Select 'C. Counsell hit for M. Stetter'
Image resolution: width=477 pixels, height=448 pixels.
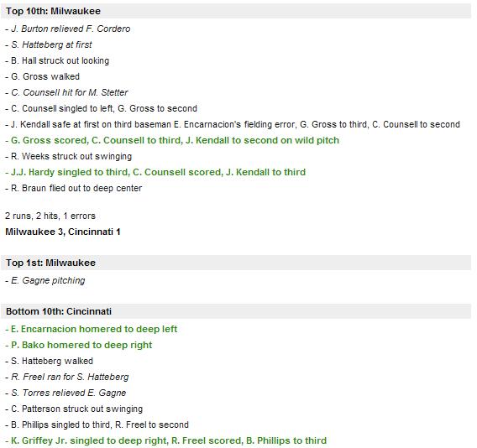[66, 92]
